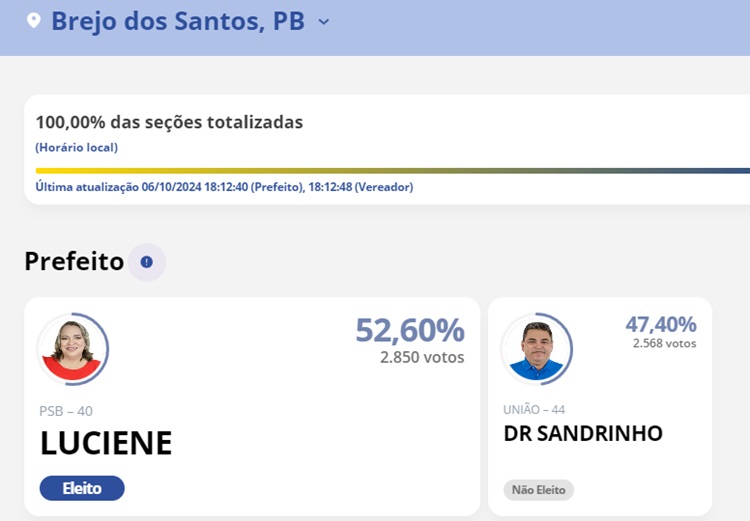Viewport: 750px width, 521px height.
Task: Click the location pin icon
Action: pos(34,21)
